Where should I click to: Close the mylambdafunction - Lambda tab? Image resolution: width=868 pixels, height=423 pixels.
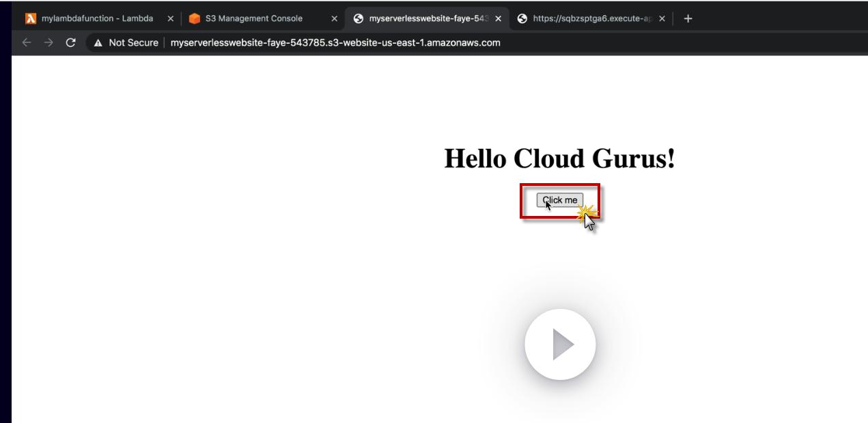[x=170, y=18]
